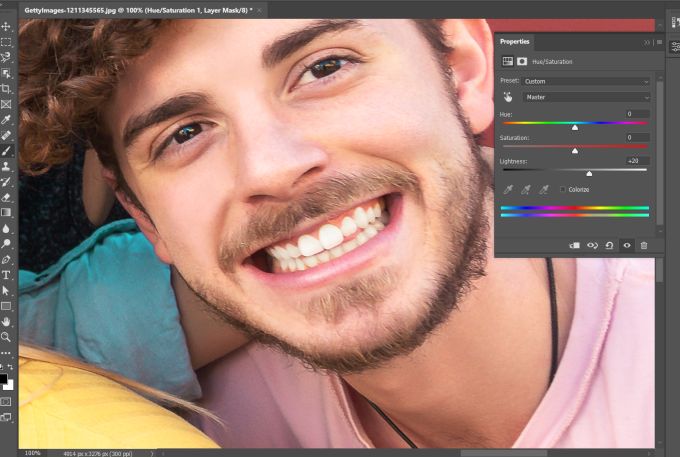Image resolution: width=680 pixels, height=457 pixels.
Task: Collapse the Properties panel with double arrows
Action: (647, 42)
